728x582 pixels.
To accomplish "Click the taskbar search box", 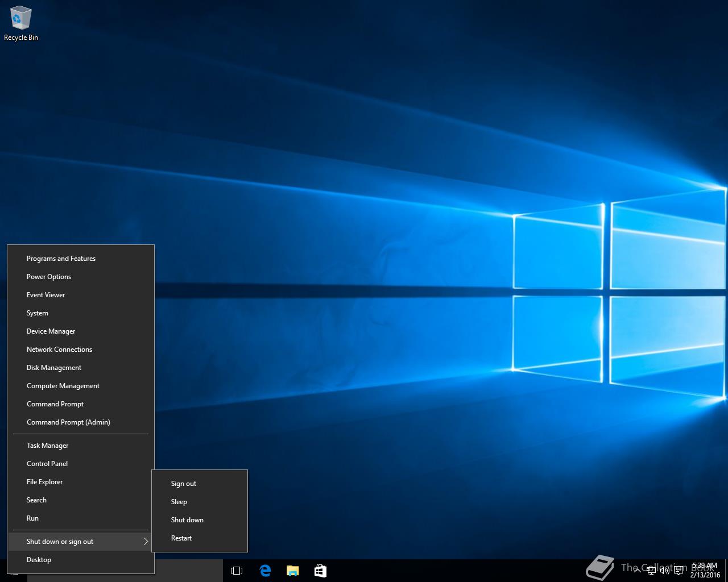I will [x=125, y=571].
